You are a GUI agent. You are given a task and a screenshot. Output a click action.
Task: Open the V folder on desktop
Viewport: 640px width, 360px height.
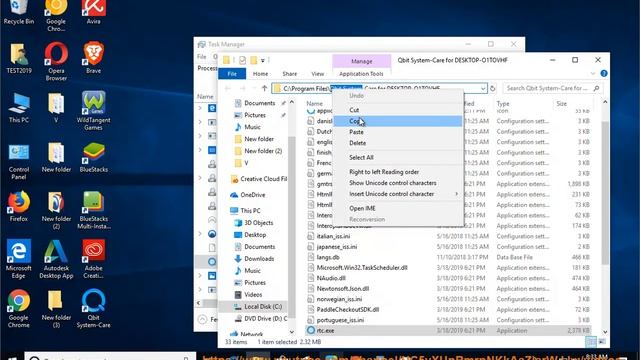(x=56, y=108)
